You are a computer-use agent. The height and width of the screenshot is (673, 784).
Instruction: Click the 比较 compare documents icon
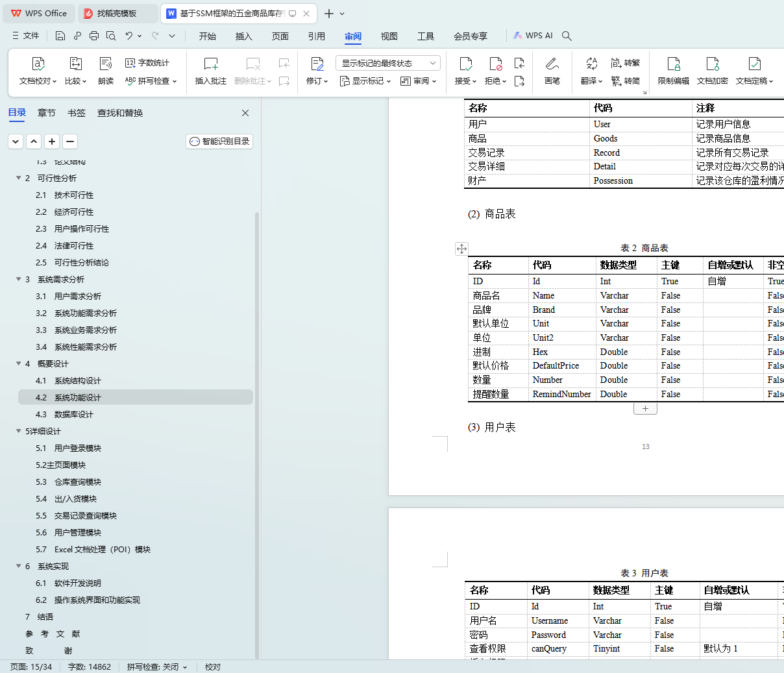[76, 64]
